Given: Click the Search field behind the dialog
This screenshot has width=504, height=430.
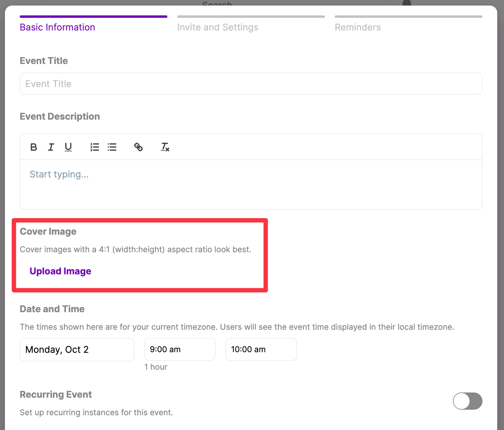Looking at the screenshot, I should (217, 3).
